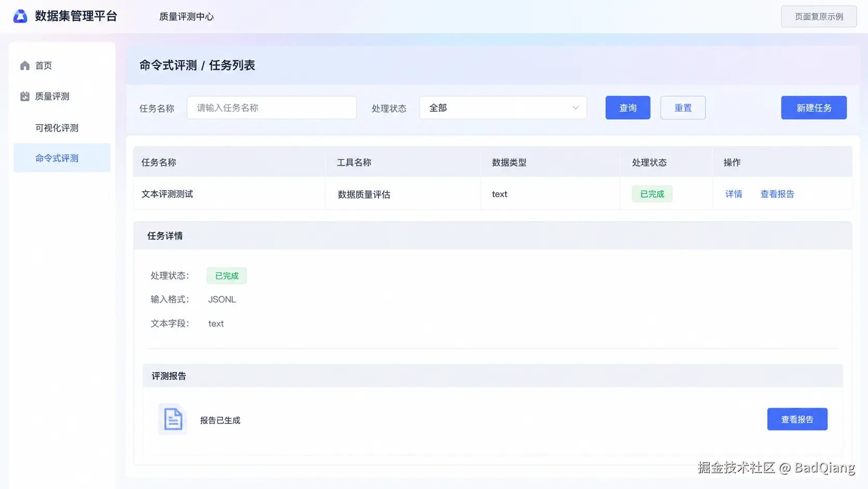This screenshot has width=868, height=489.
Task: Click the 数据质量评估 tool name cell
Action: pos(403,194)
